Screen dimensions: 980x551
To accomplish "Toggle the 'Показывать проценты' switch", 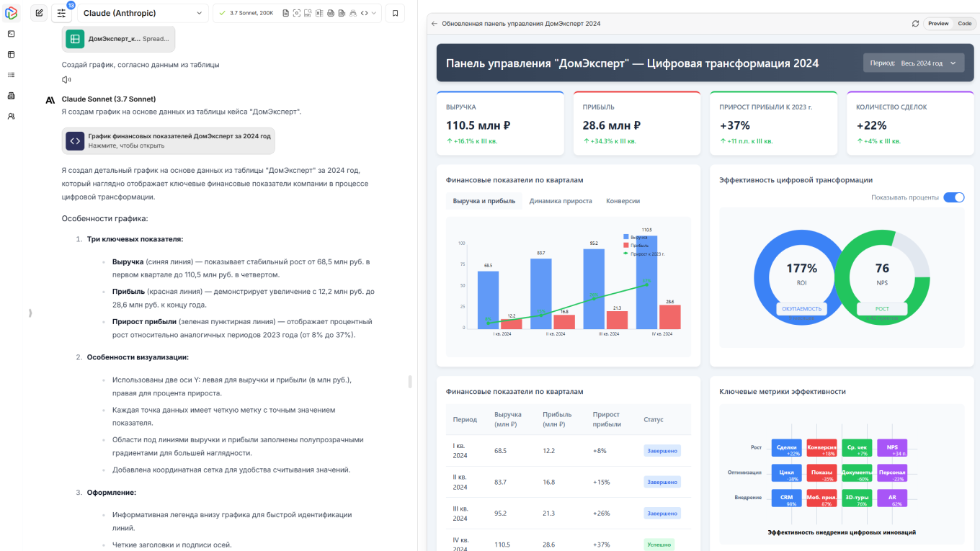I will point(953,197).
